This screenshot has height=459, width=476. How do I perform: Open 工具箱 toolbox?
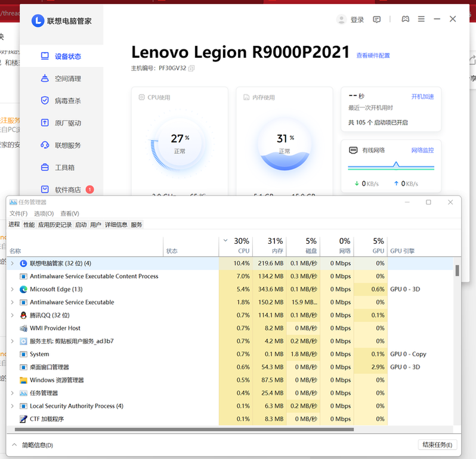click(x=45, y=168)
